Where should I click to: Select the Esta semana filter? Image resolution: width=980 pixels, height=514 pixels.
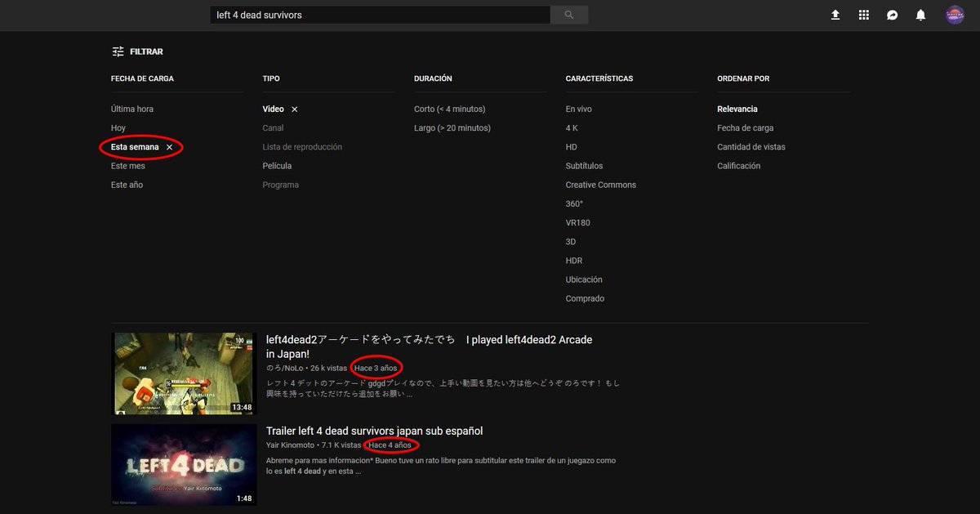(135, 147)
